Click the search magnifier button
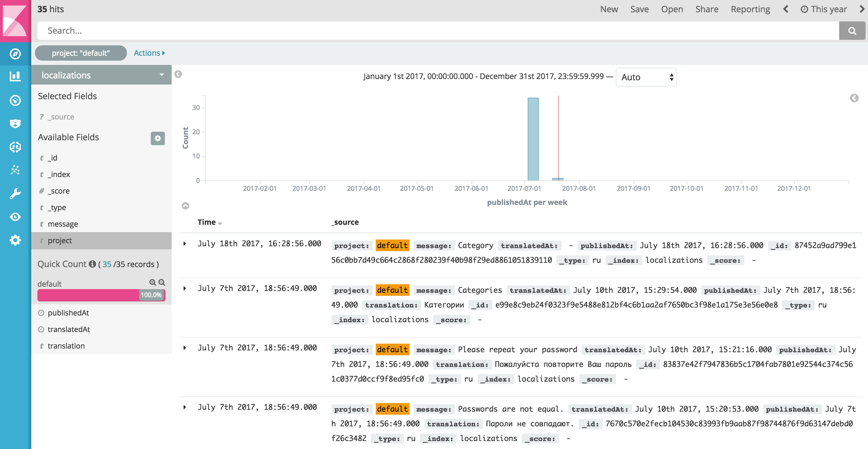 852,31
